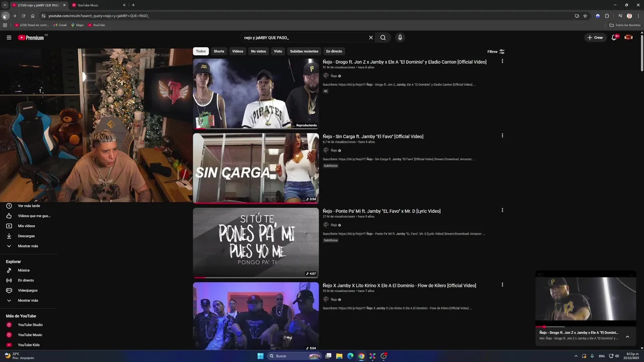Image resolution: width=644 pixels, height=362 pixels.
Task: Click the miniplayer video preview
Action: click(x=586, y=299)
